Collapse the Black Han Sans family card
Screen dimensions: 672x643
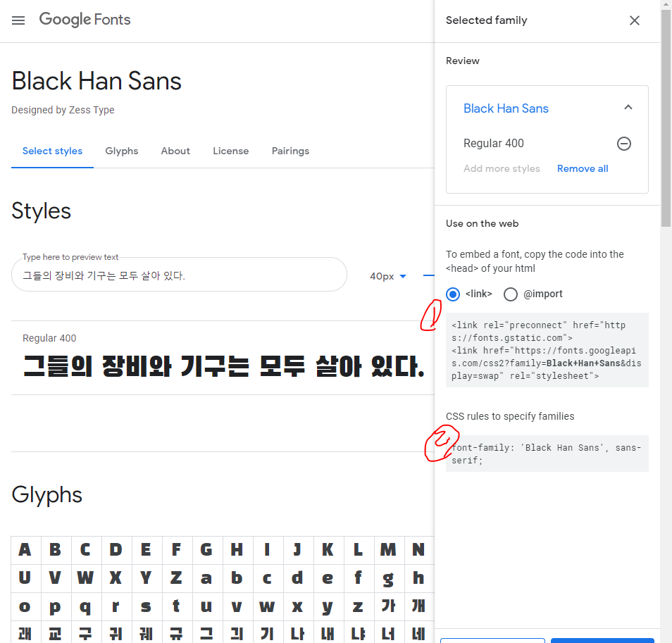click(628, 108)
